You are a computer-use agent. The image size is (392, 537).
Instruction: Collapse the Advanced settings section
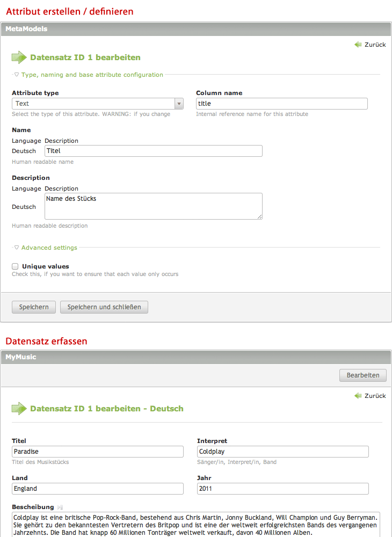click(17, 248)
